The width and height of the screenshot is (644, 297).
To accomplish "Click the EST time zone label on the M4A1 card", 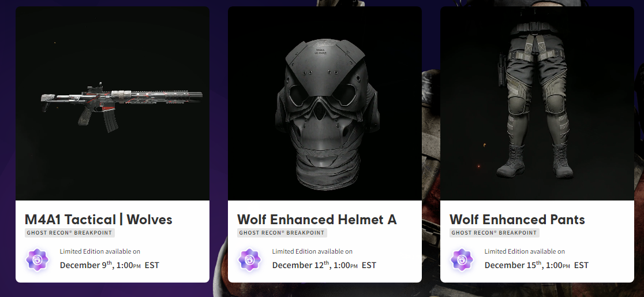I will pyautogui.click(x=152, y=266).
